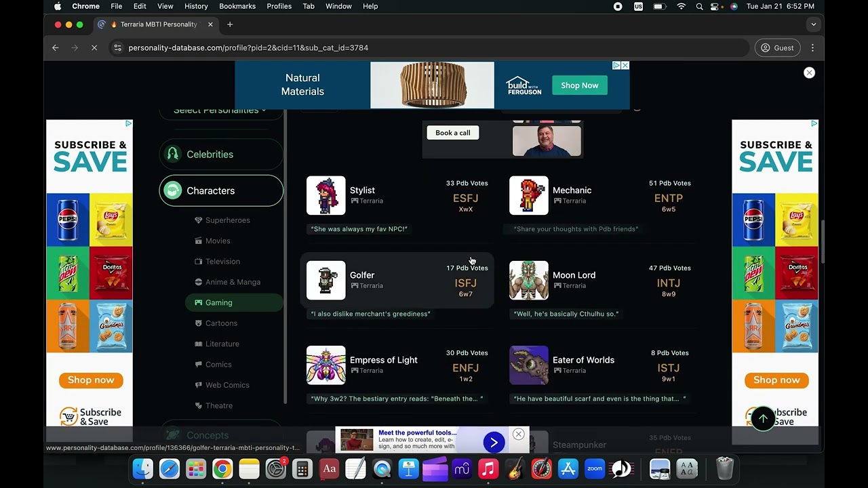View site information icon in address bar
The width and height of the screenshot is (868, 488).
(x=117, y=48)
